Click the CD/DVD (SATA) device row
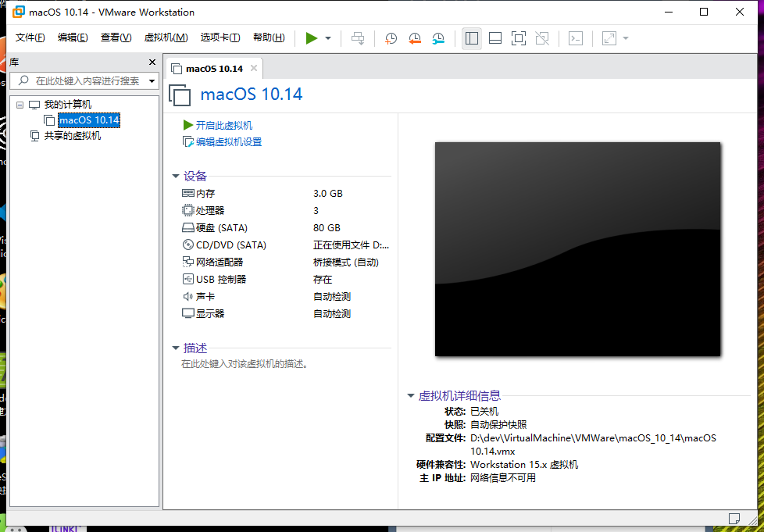This screenshot has height=532, width=764. click(285, 245)
